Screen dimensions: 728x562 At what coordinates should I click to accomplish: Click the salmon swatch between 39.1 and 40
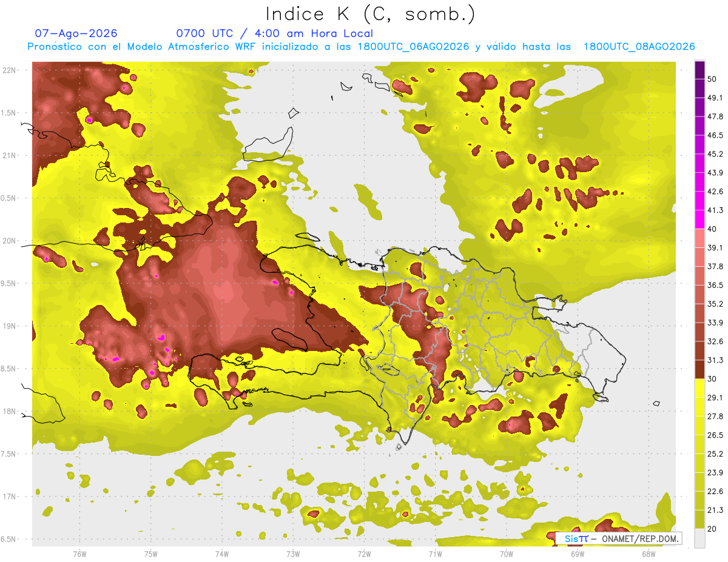[x=699, y=238]
